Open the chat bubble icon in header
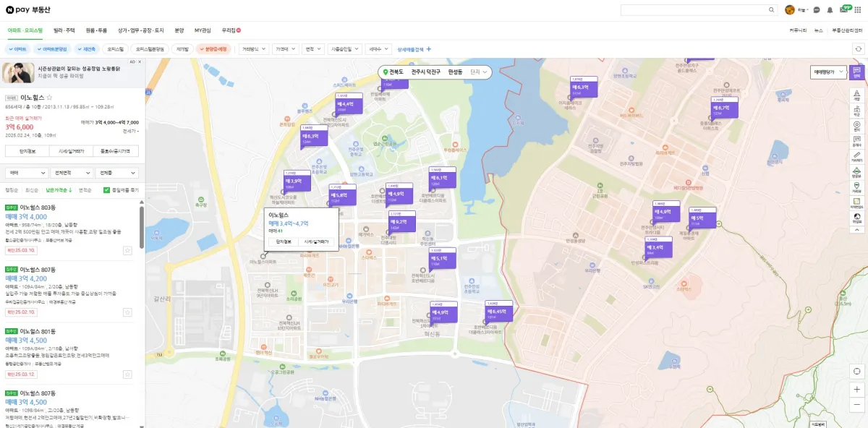 [817, 10]
